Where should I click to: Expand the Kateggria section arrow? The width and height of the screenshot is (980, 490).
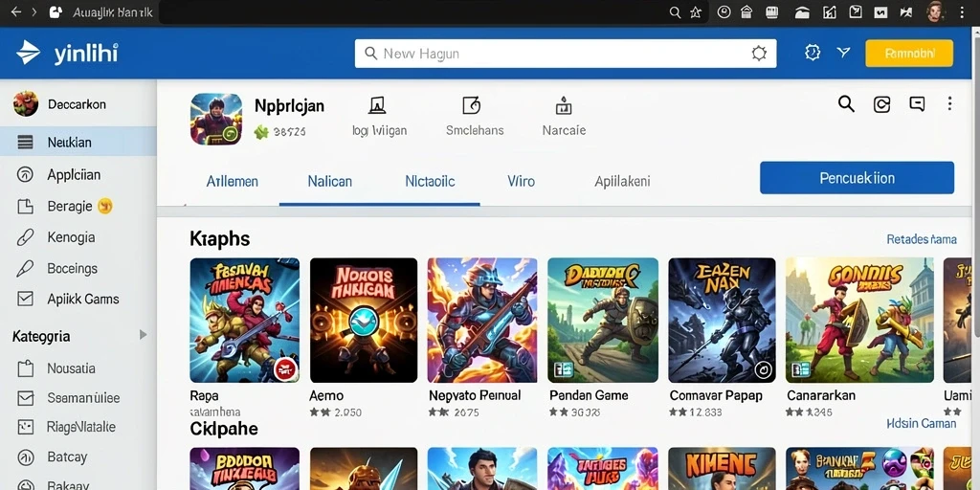click(x=143, y=335)
